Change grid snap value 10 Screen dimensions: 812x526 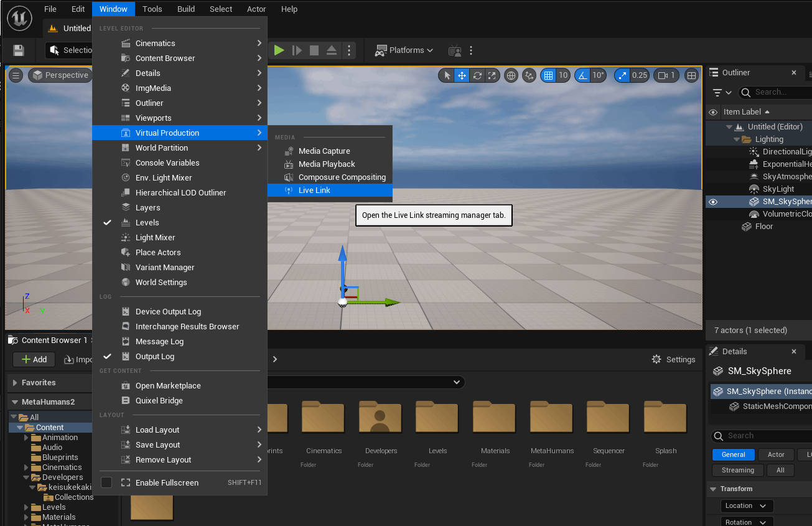pos(563,75)
